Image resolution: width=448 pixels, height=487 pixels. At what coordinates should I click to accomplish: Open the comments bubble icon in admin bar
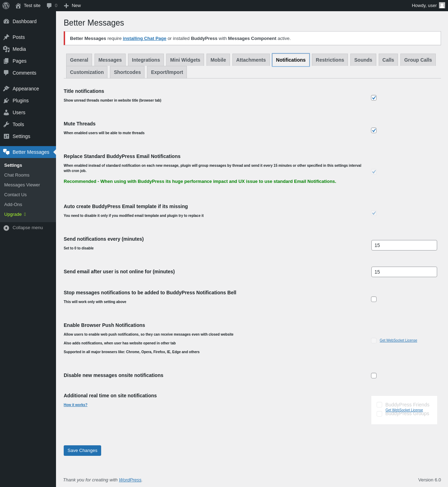tap(49, 6)
